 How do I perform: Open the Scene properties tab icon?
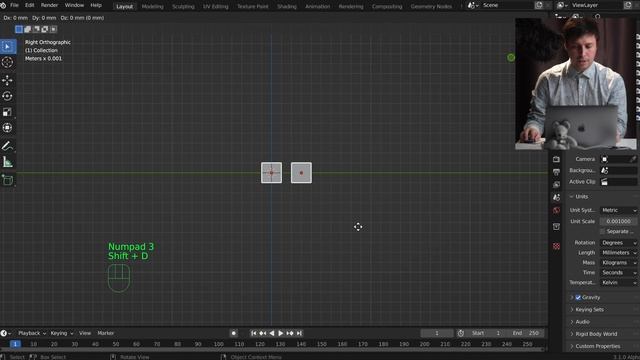click(x=556, y=198)
